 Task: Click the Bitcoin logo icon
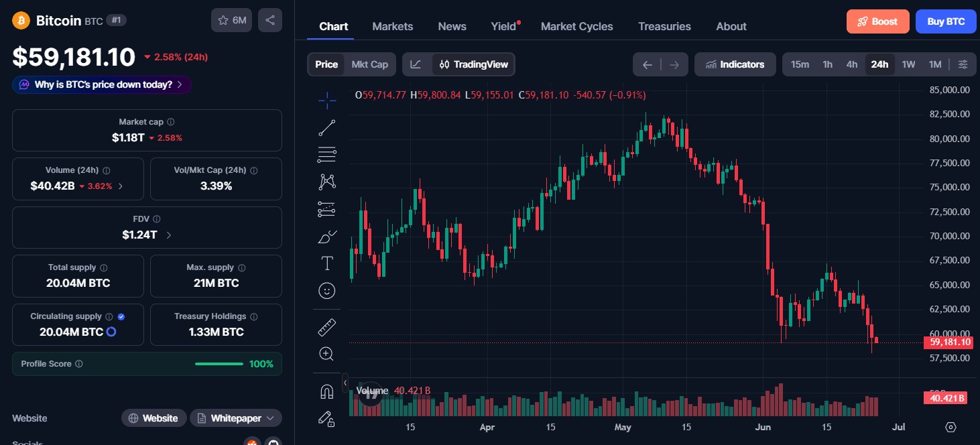pos(21,20)
